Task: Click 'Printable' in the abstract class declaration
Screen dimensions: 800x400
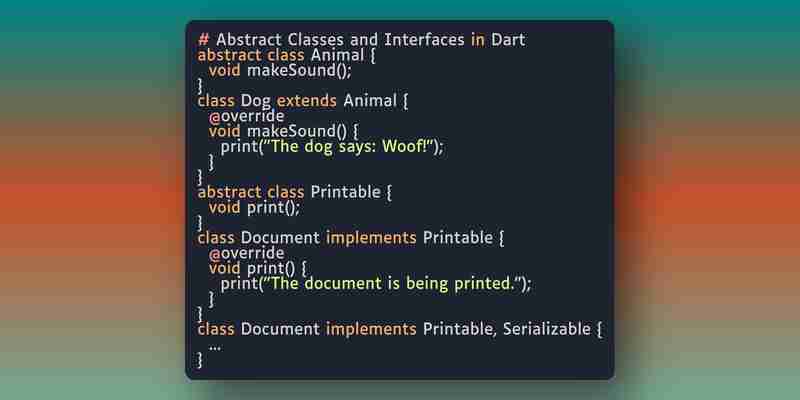Action: tap(345, 192)
